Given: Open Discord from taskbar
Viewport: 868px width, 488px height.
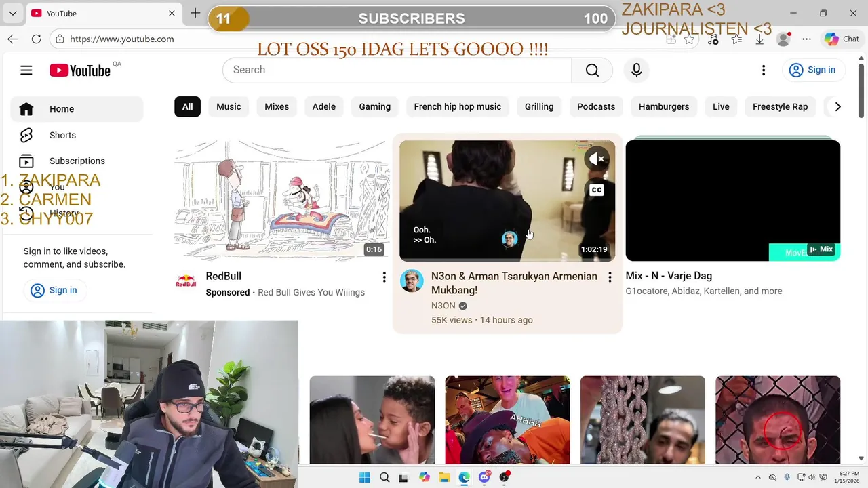Looking at the screenshot, I should tap(484, 477).
